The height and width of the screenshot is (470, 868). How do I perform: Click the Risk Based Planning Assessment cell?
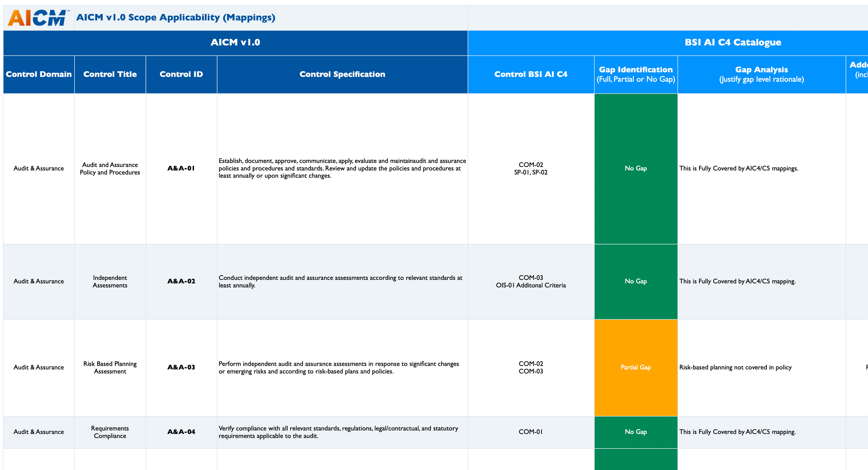(110, 367)
